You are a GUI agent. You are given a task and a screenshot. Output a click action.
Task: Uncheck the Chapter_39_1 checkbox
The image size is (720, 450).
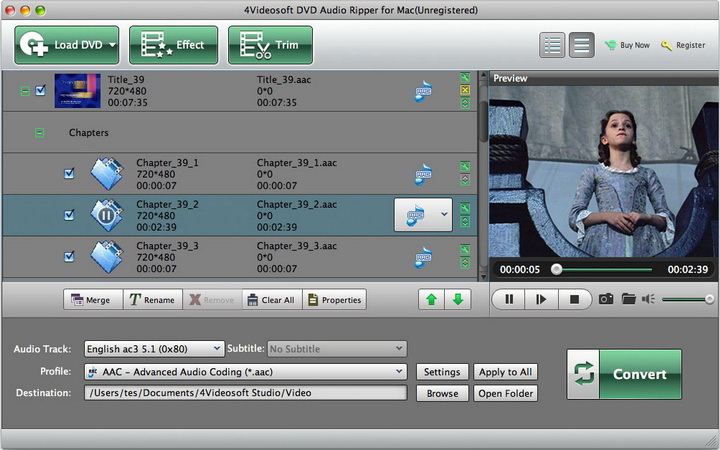coord(69,173)
